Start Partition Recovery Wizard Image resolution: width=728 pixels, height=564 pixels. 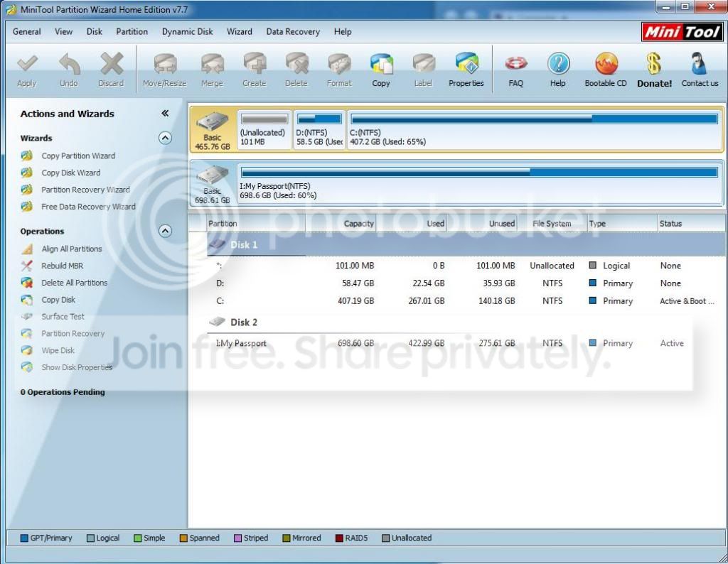click(x=85, y=190)
